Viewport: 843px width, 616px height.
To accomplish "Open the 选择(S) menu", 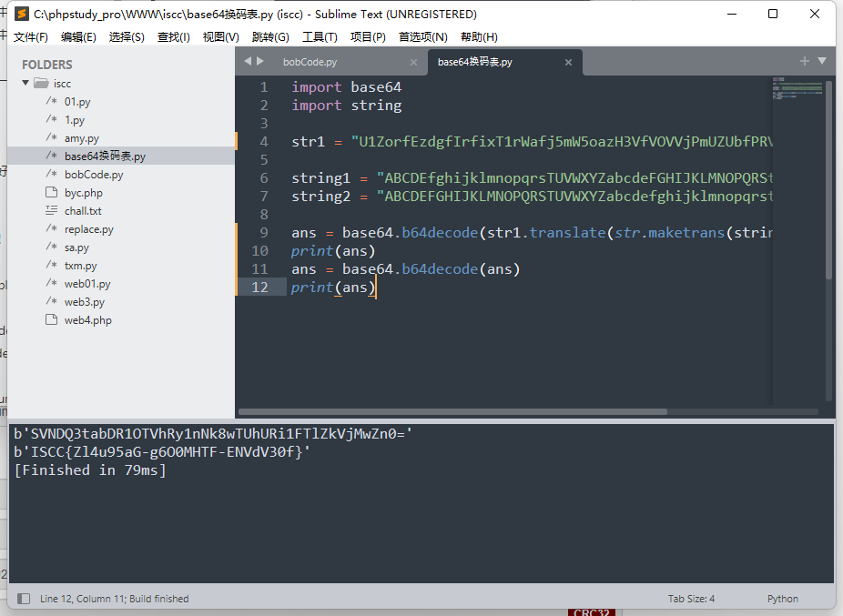I will click(127, 36).
